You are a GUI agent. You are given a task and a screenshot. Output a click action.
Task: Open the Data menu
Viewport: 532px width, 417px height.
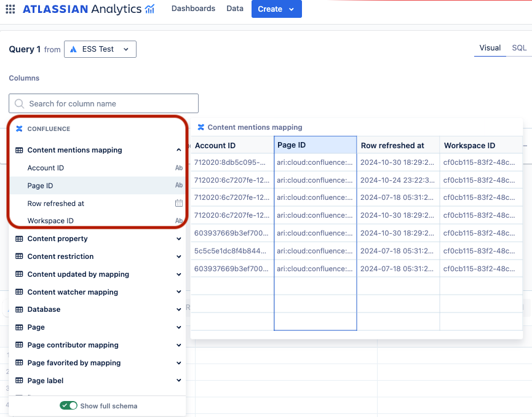(235, 9)
